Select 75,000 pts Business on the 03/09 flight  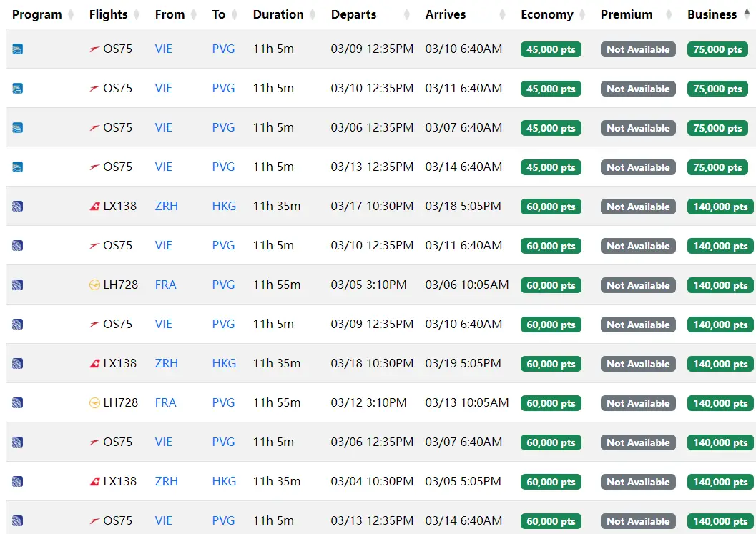(717, 49)
